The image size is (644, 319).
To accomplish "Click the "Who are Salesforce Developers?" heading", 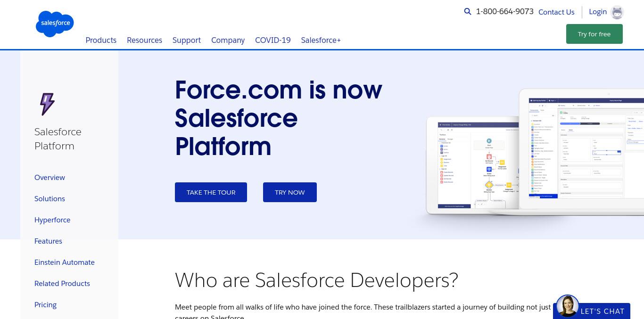I will [x=316, y=280].
